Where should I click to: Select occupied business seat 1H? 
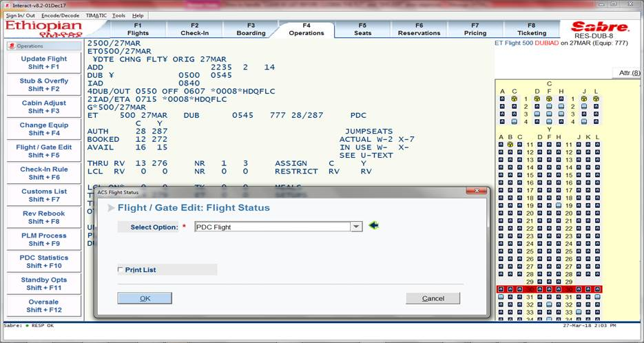561,99
